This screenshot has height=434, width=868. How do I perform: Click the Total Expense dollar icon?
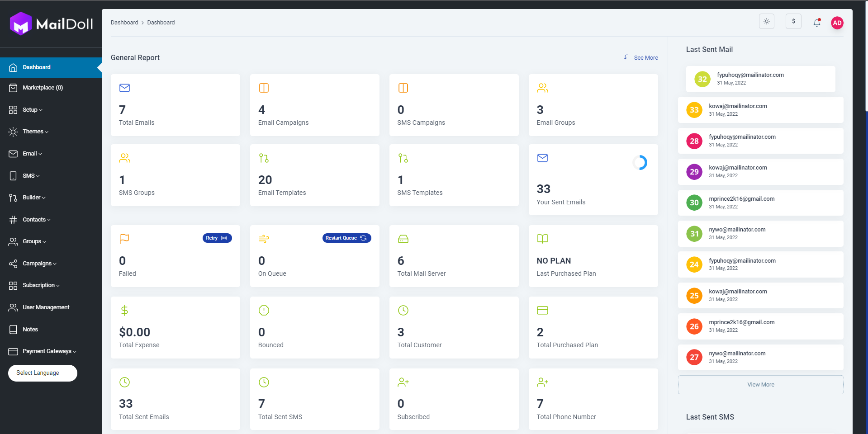(124, 310)
